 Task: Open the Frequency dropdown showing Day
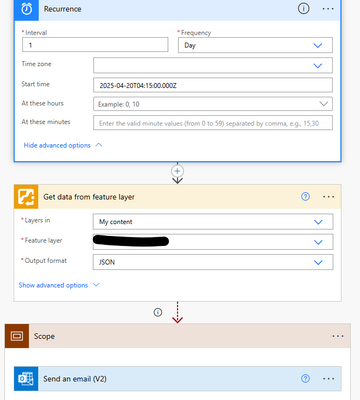click(255, 45)
